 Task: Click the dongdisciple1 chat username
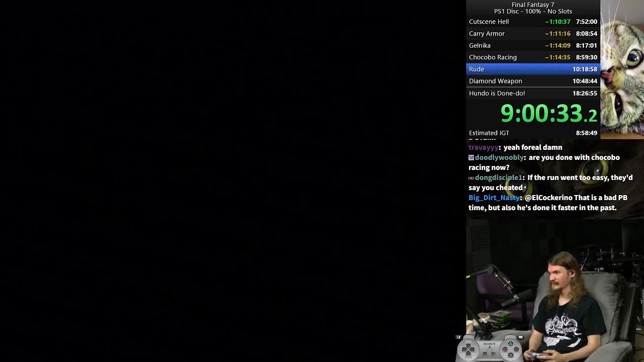[x=498, y=177]
